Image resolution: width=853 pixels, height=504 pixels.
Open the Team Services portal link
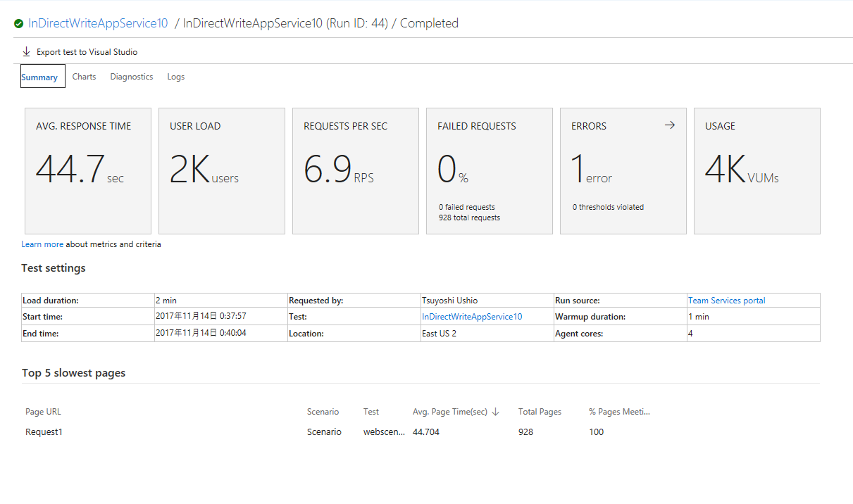726,301
